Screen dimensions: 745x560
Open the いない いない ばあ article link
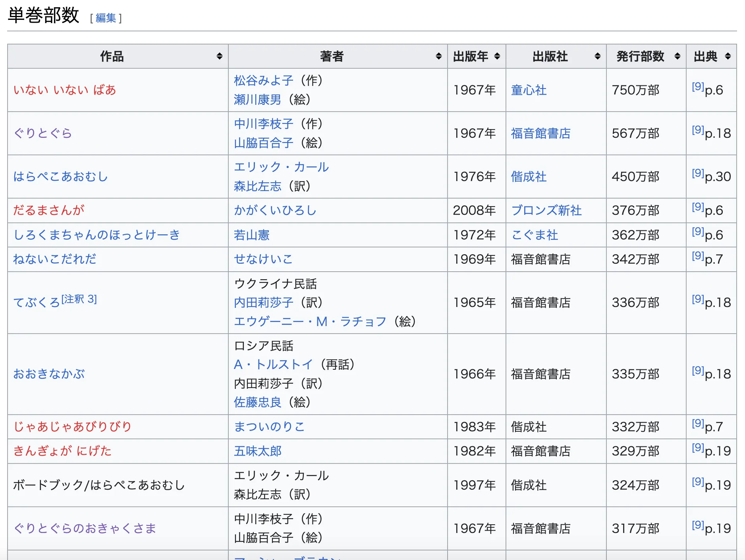(65, 90)
